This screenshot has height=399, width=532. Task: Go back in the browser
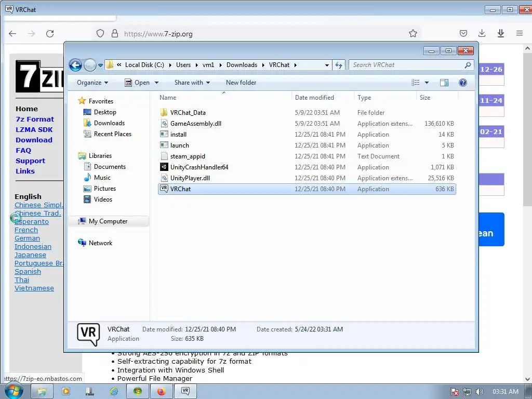[12, 34]
